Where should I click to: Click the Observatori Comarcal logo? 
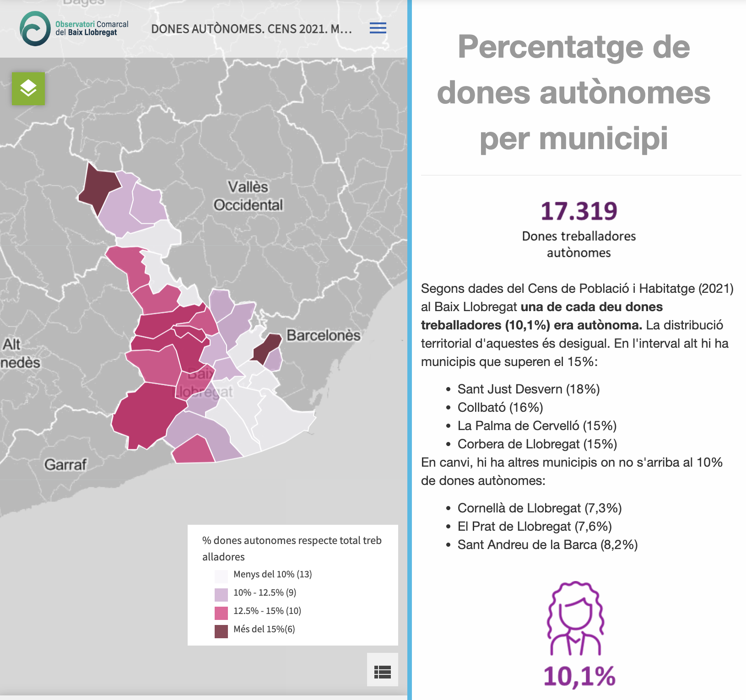coord(74,28)
